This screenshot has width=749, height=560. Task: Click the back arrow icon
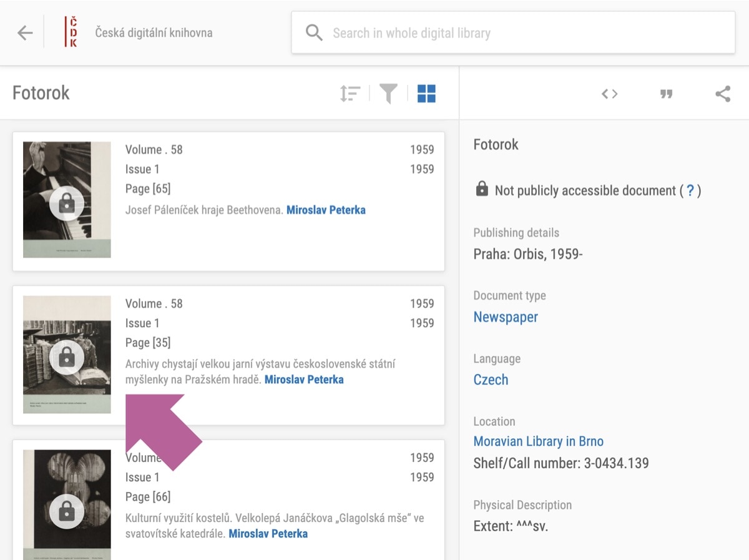click(25, 32)
